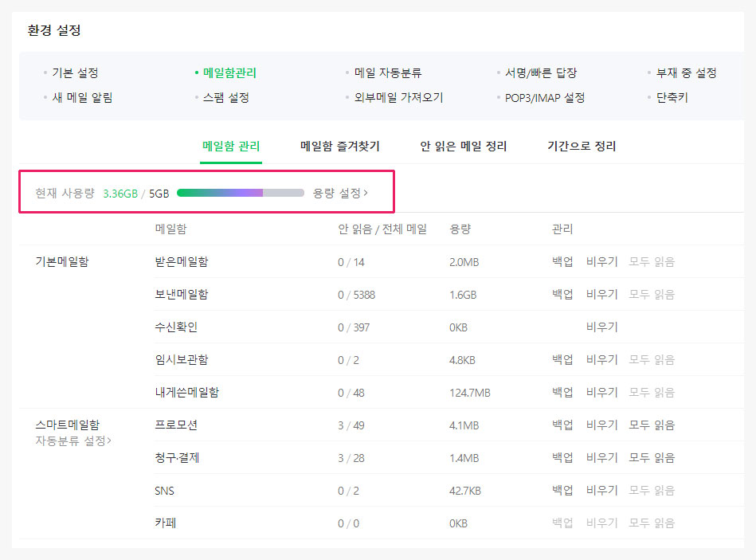Viewport: 756px width, 560px height.
Task: Back up the 받은메일함 mailbox
Action: click(562, 261)
